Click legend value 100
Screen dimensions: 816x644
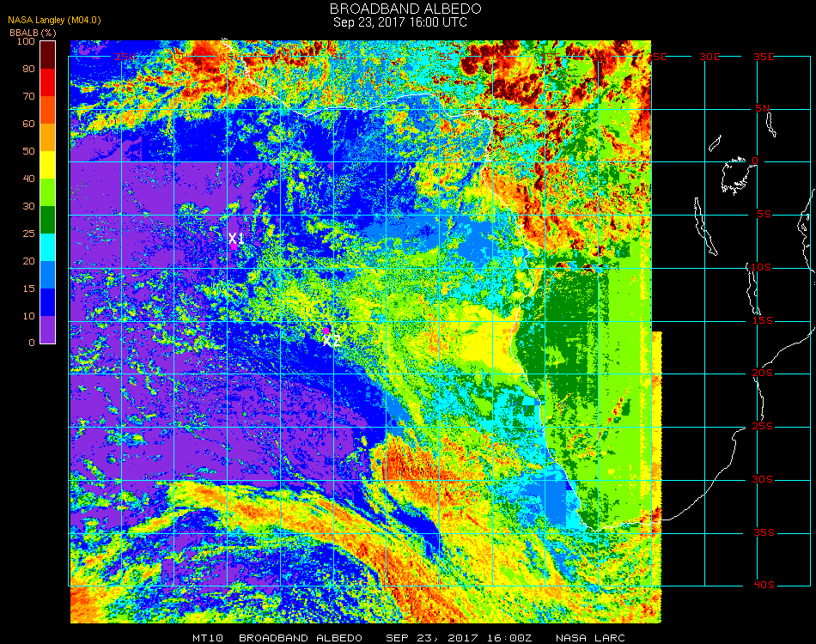(x=26, y=41)
